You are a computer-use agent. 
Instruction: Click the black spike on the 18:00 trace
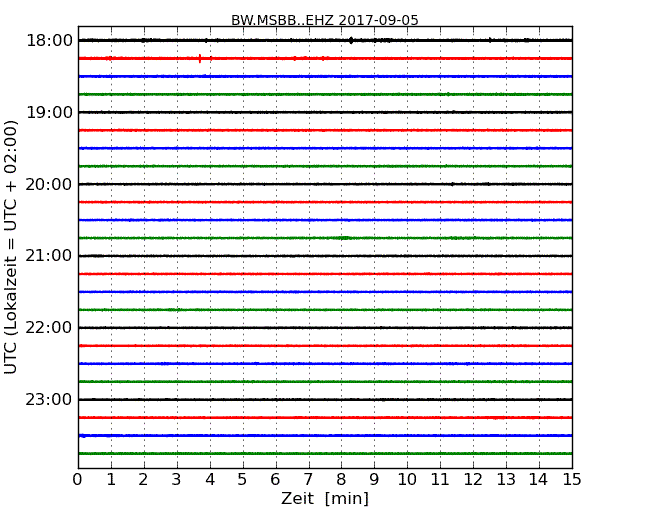pyautogui.click(x=351, y=40)
